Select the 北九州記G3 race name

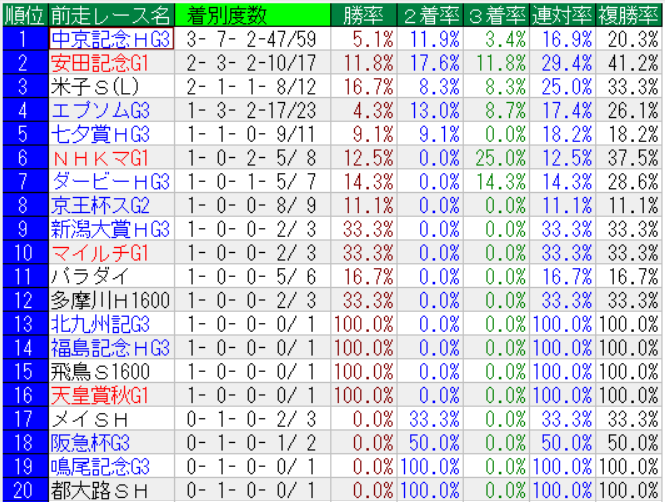coord(100,324)
